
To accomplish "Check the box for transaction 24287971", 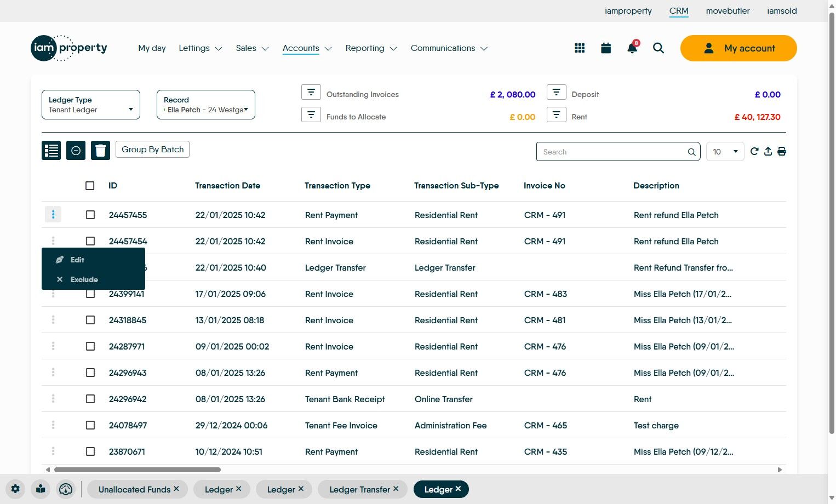I will pyautogui.click(x=90, y=346).
